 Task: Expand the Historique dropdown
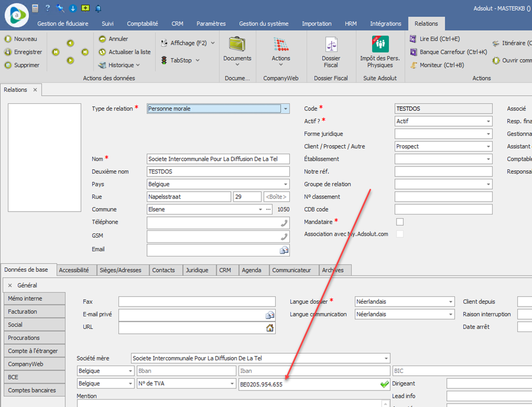click(x=138, y=65)
